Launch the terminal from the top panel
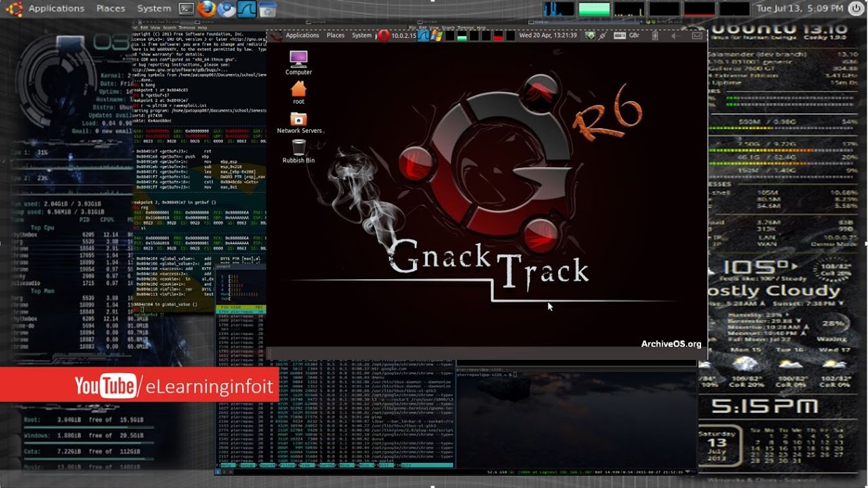The width and height of the screenshot is (868, 488). (x=186, y=9)
